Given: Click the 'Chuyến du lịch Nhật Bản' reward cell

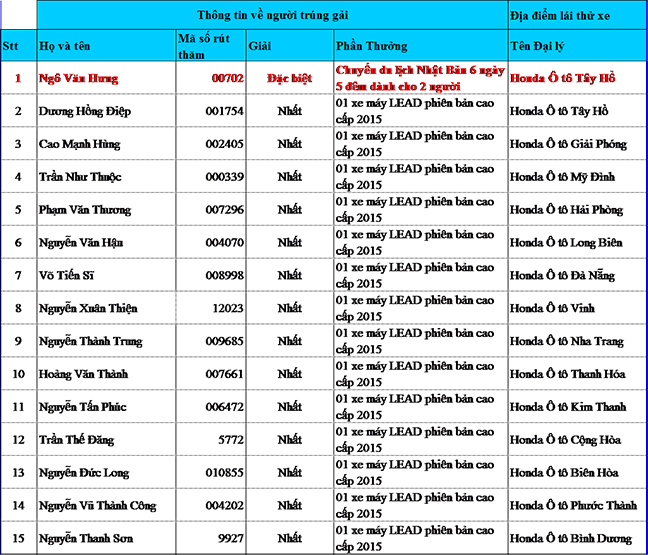Looking at the screenshot, I should tap(421, 78).
